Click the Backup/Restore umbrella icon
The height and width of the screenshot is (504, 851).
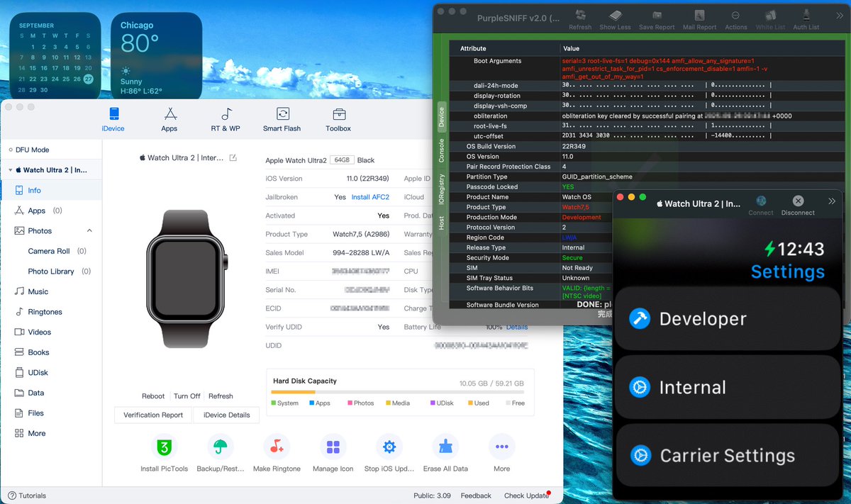click(x=221, y=447)
